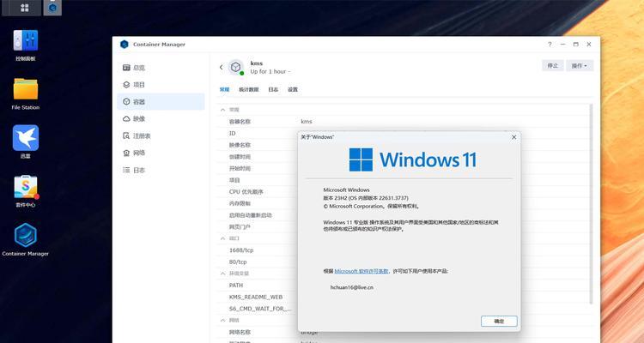Image resolution: width=644 pixels, height=343 pixels.
Task: Open 映像 in the Container Manager sidebar
Action: (x=161, y=118)
